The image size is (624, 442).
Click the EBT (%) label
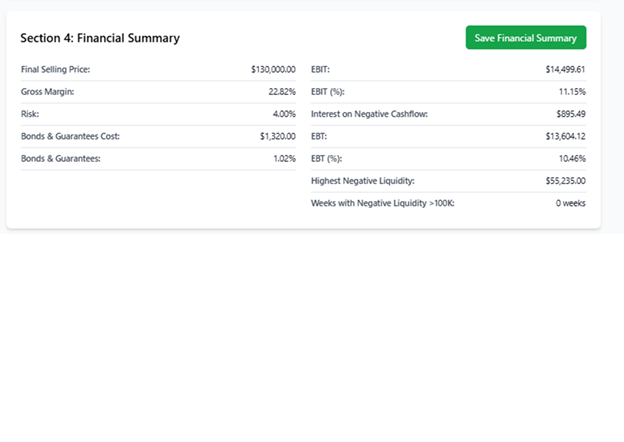(x=326, y=159)
